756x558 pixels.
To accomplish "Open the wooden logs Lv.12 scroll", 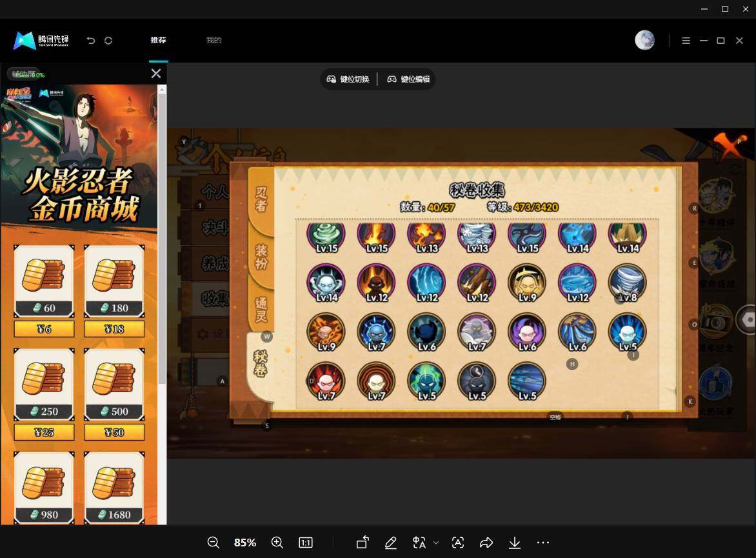I will (477, 284).
